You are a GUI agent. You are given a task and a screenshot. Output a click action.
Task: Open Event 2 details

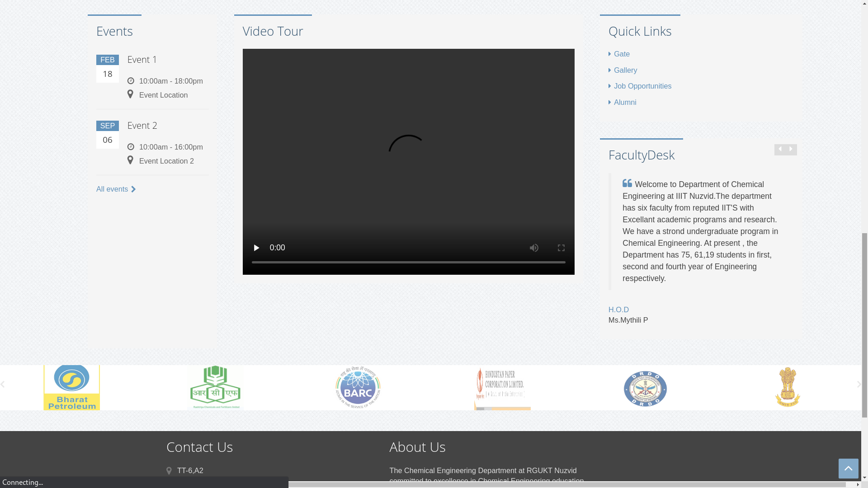[x=142, y=125]
